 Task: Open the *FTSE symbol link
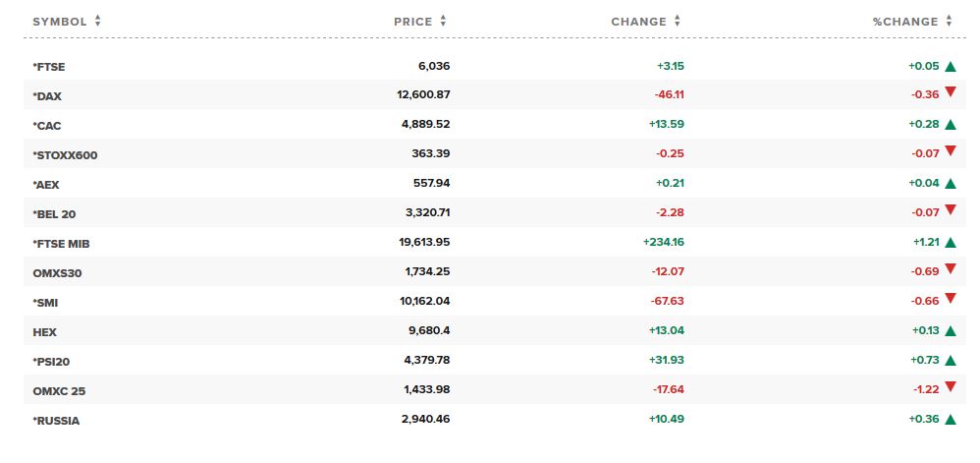click(x=49, y=67)
